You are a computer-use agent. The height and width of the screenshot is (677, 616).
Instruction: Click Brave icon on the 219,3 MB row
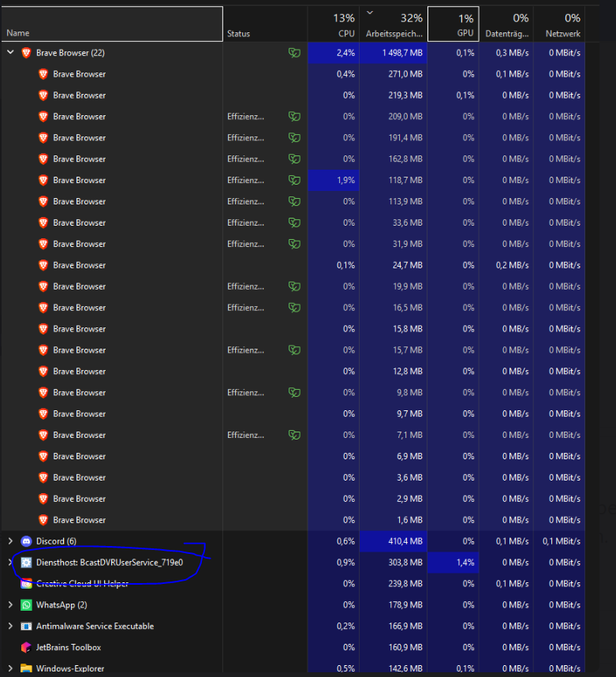click(43, 95)
